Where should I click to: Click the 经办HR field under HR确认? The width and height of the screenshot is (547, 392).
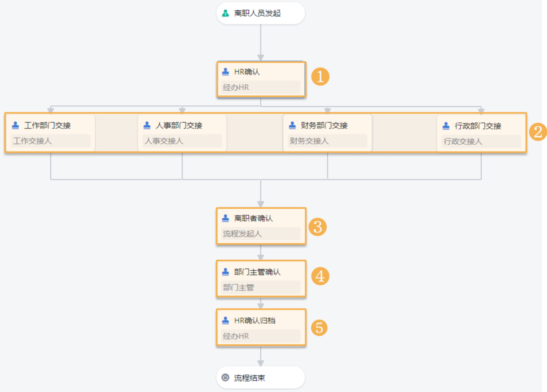click(x=260, y=87)
